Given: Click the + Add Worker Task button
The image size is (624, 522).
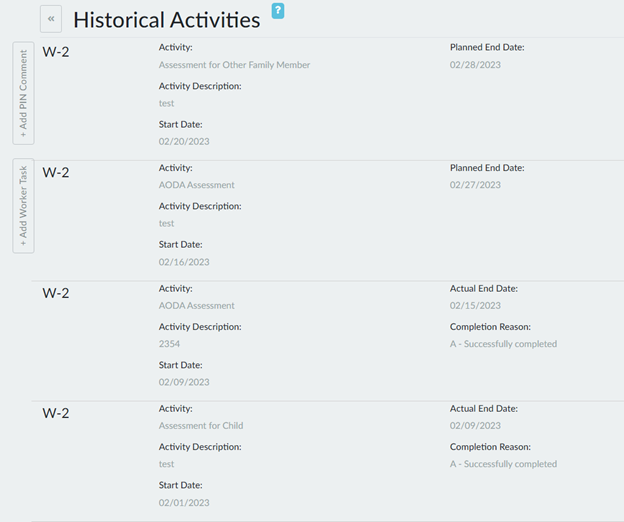Looking at the screenshot, I should click(23, 205).
